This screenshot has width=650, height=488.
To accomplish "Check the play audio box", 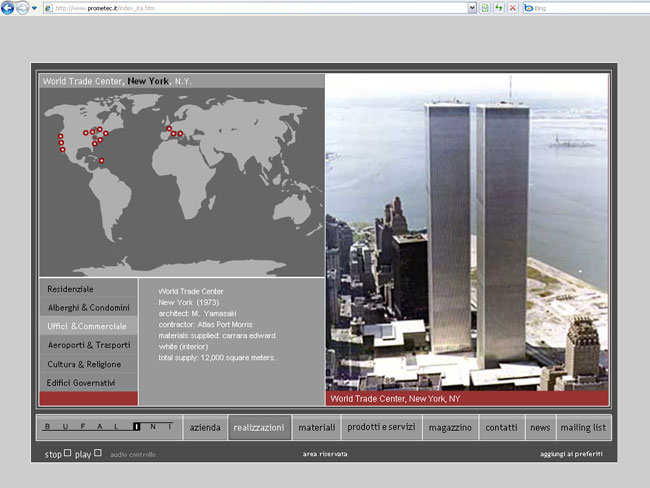I will (x=98, y=453).
